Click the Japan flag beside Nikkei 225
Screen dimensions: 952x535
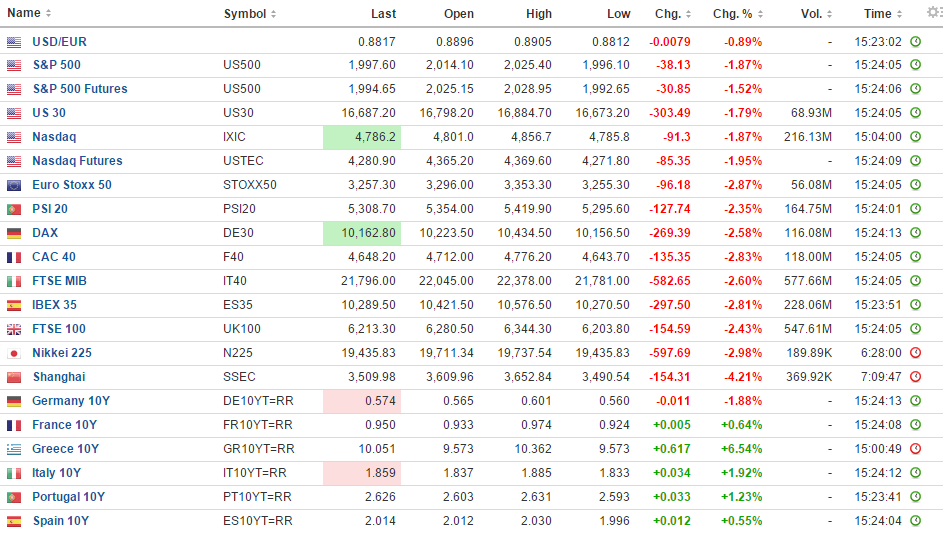[x=14, y=353]
